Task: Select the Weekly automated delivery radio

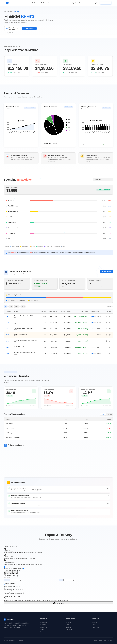Action: pos(4,588)
